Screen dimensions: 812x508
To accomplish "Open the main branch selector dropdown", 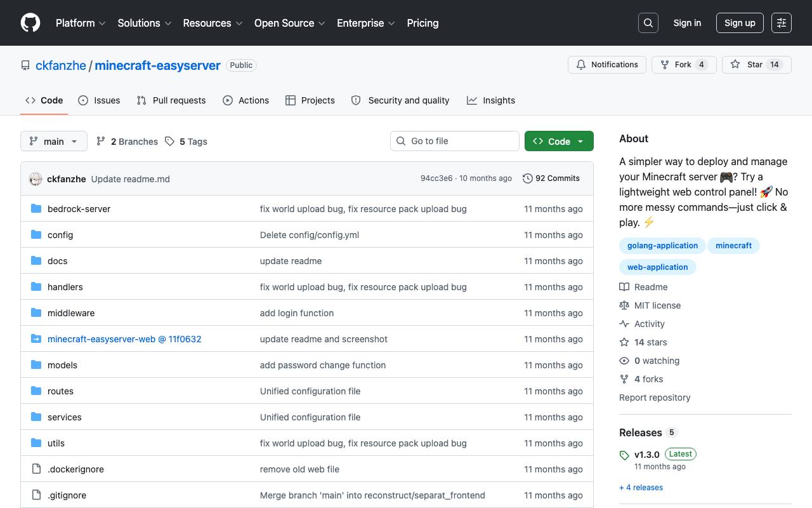I will click(53, 142).
